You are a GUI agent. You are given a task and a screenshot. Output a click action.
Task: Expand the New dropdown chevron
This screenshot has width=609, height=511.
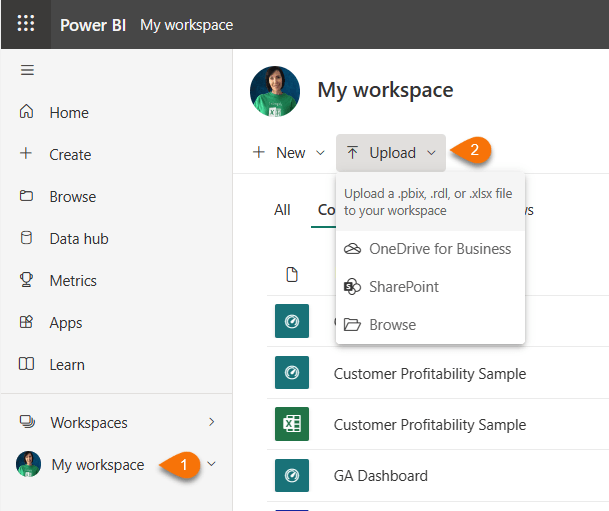click(320, 153)
